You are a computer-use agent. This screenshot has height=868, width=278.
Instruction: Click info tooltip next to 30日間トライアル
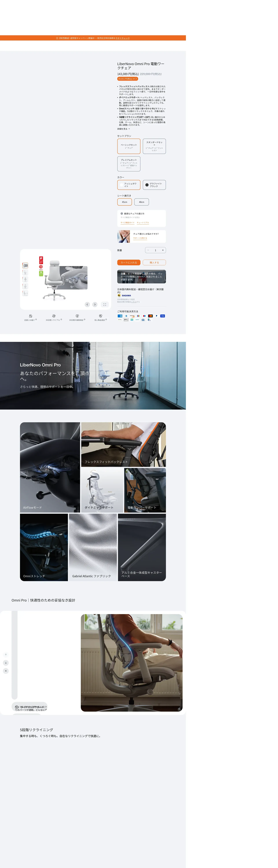click(x=61, y=319)
